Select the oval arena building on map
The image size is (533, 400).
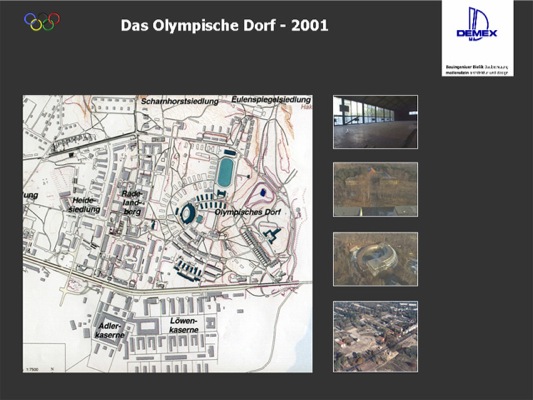point(187,213)
